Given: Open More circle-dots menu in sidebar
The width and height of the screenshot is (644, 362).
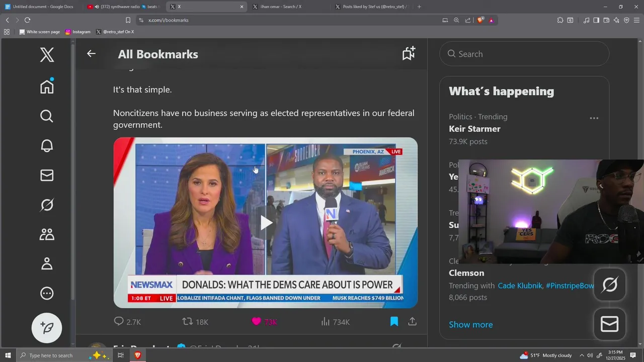Looking at the screenshot, I should click(x=47, y=293).
